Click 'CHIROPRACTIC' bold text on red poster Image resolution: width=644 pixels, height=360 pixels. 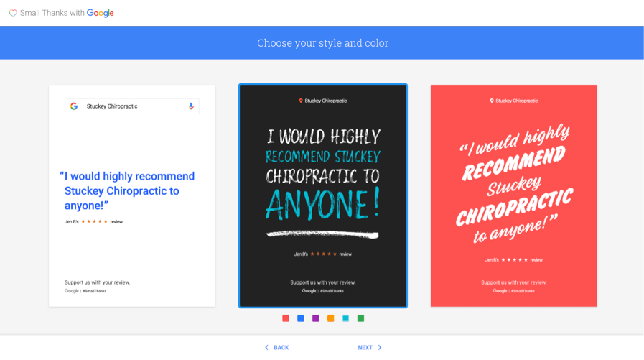coord(514,208)
